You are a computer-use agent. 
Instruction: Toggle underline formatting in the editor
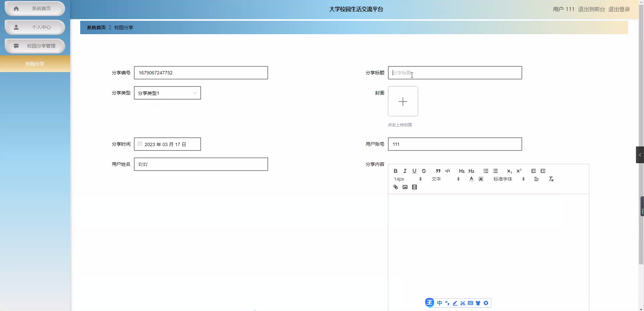click(414, 171)
